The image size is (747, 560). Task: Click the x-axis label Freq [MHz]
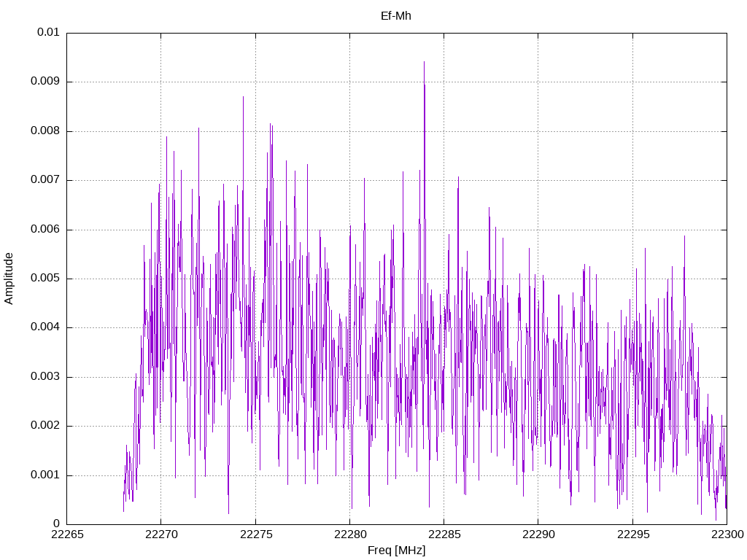pyautogui.click(x=396, y=551)
